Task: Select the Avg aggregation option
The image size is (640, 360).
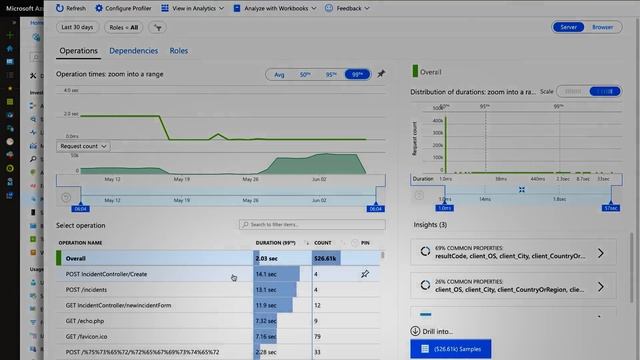Action: pyautogui.click(x=279, y=75)
